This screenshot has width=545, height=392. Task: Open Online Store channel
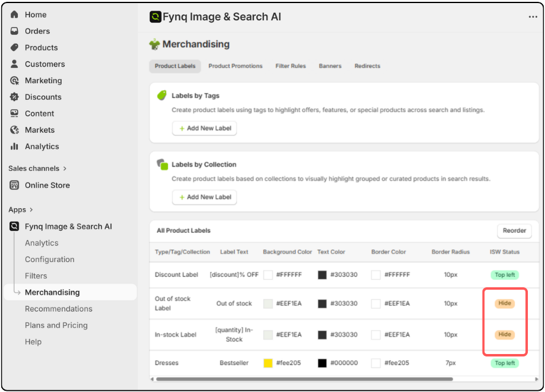[x=47, y=185]
